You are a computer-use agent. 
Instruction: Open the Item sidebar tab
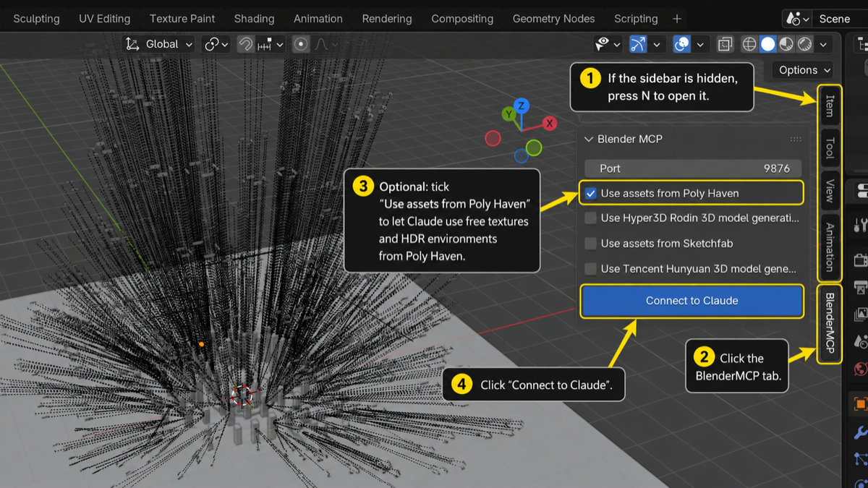830,106
